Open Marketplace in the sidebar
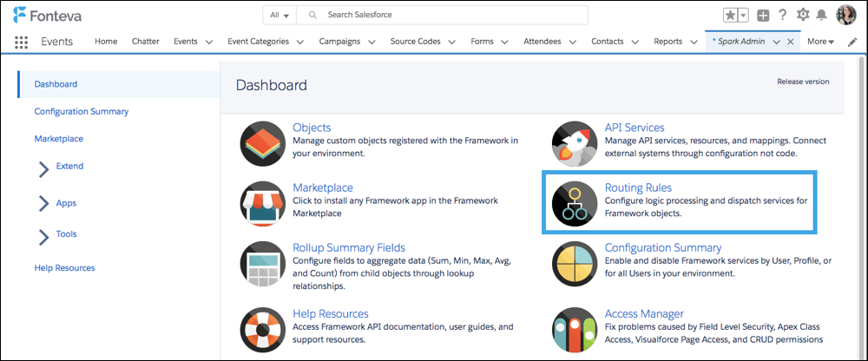This screenshot has height=361, width=868. coord(59,139)
